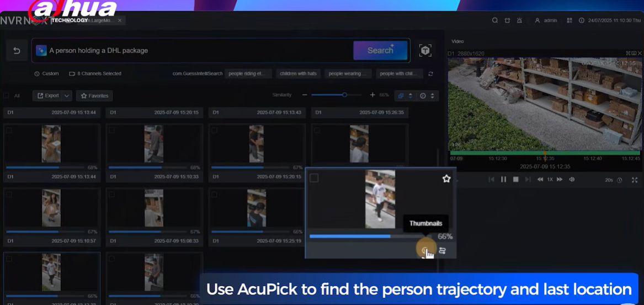Increase similarity with the plus icon

tap(372, 95)
